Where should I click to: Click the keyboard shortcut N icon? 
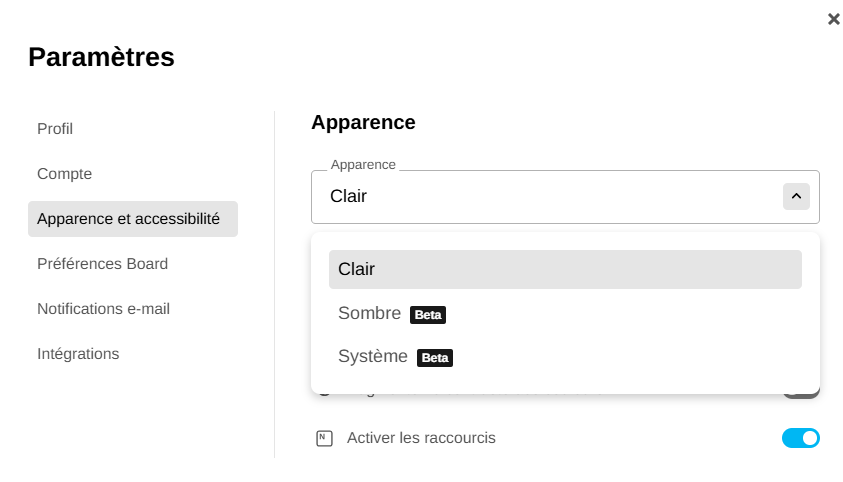tap(324, 438)
